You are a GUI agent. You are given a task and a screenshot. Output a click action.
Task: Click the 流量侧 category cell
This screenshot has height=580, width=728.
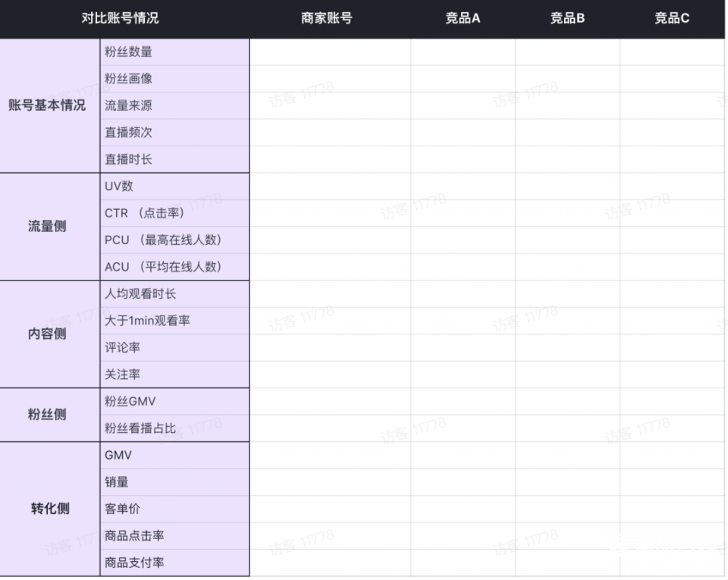coord(50,227)
